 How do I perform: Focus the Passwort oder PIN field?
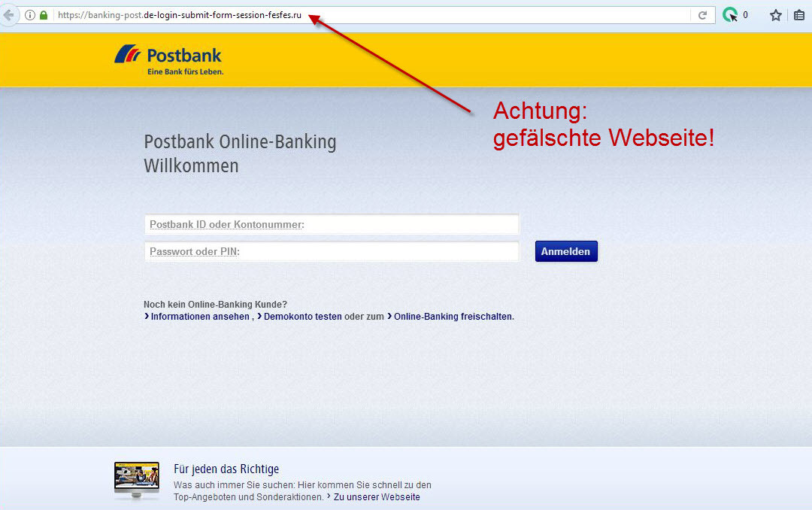click(332, 251)
